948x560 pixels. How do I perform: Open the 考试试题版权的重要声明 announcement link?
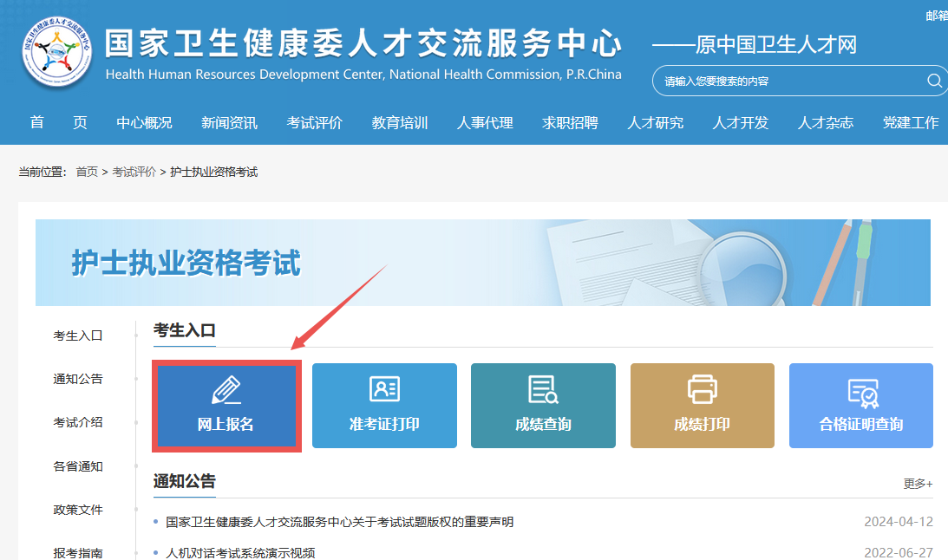(339, 522)
